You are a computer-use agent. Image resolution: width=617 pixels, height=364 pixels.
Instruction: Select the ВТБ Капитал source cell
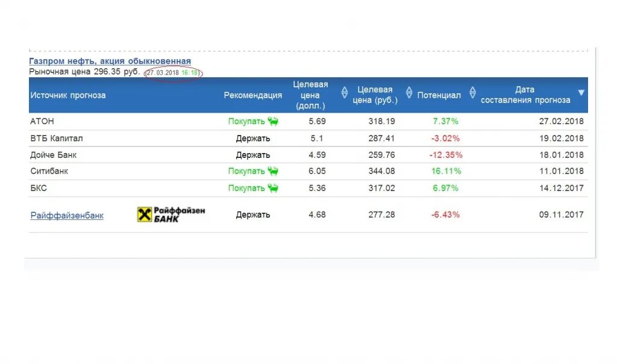(x=57, y=139)
